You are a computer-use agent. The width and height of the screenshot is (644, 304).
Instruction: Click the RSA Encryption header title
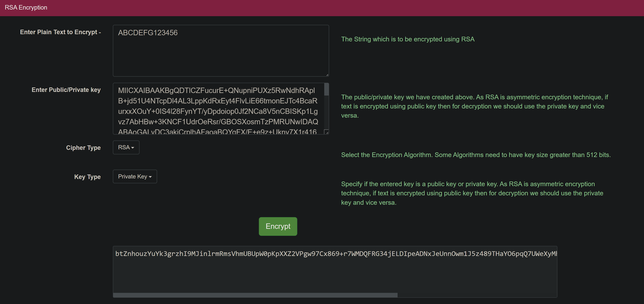pyautogui.click(x=26, y=8)
